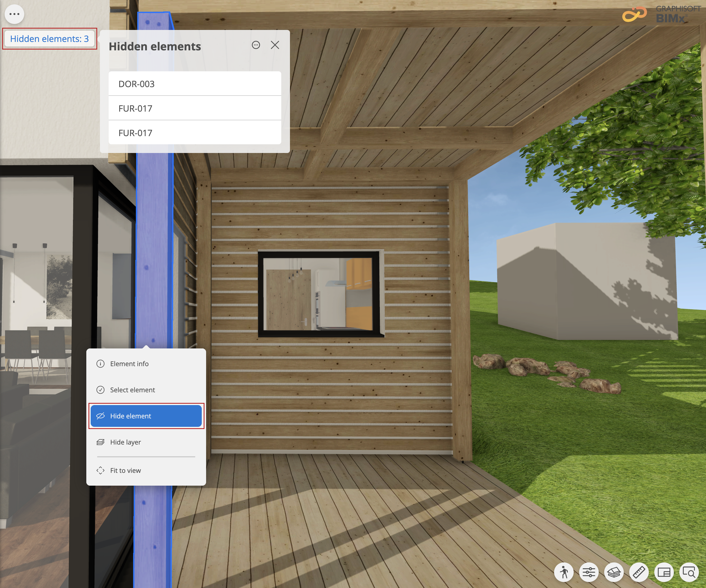This screenshot has width=706, height=588.
Task: Click the Graphisoft BIMx logo
Action: coord(659,14)
